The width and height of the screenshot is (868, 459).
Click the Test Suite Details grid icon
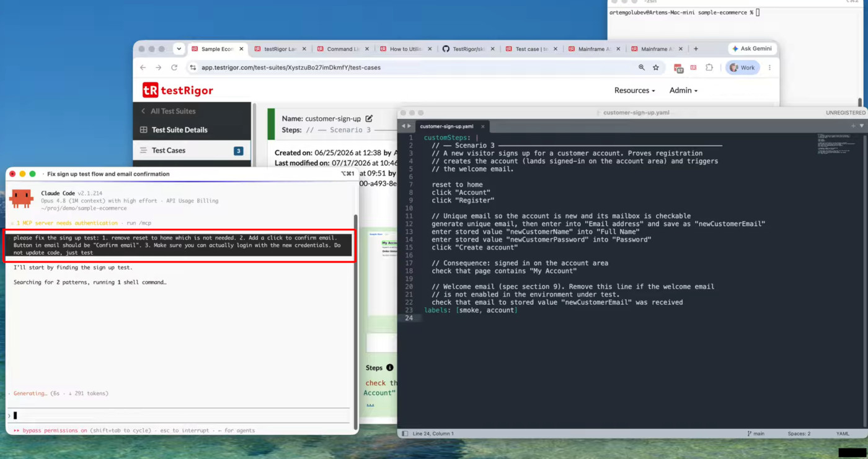(143, 130)
